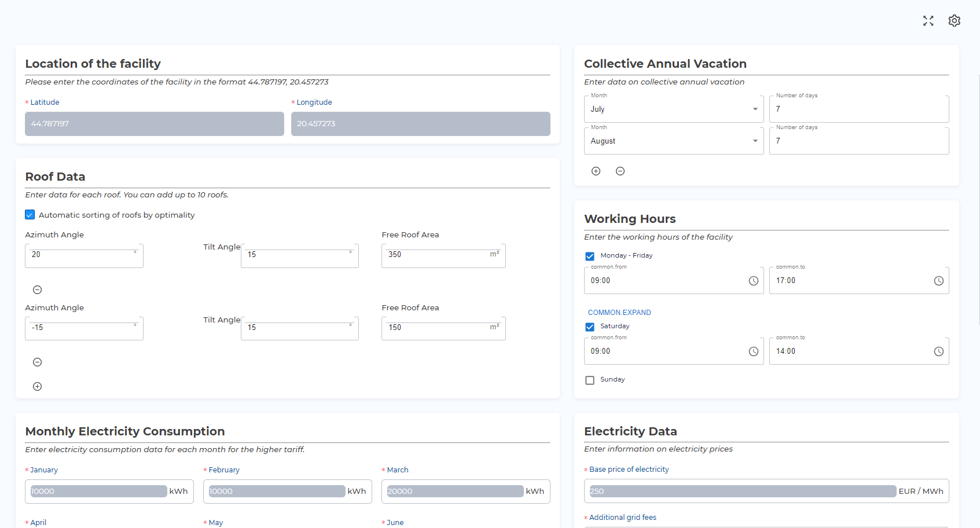Click the Longitude input field

point(421,124)
